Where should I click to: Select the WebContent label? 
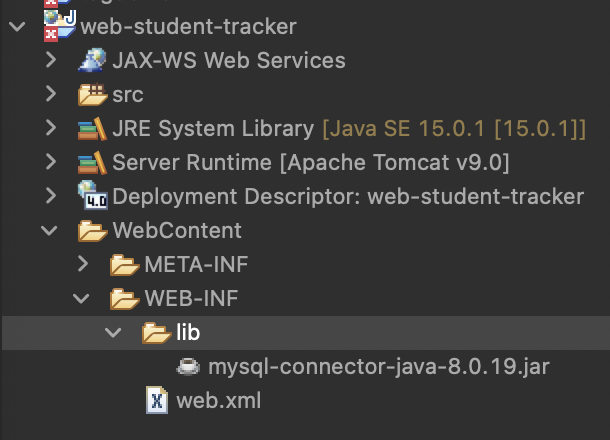point(177,230)
